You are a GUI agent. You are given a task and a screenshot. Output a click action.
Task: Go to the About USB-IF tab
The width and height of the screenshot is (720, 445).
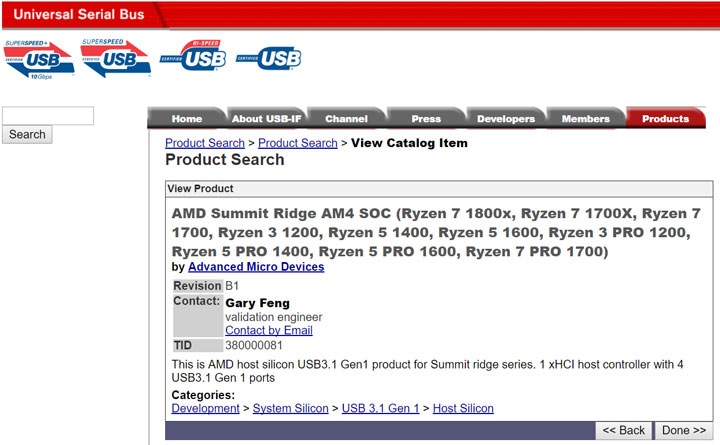[266, 119]
